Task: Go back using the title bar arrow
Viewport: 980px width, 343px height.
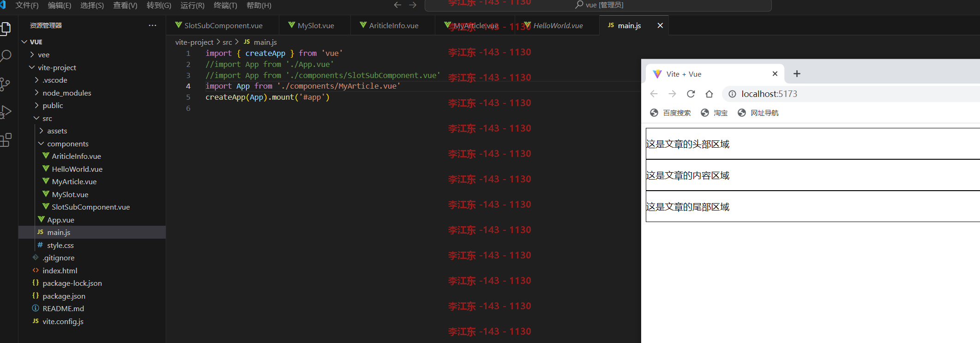Action: [x=397, y=5]
